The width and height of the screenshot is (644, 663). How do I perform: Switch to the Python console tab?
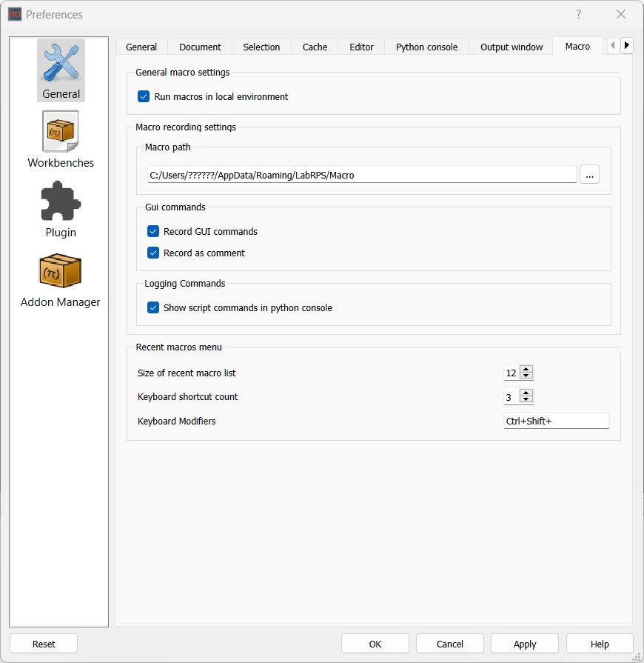tap(426, 46)
